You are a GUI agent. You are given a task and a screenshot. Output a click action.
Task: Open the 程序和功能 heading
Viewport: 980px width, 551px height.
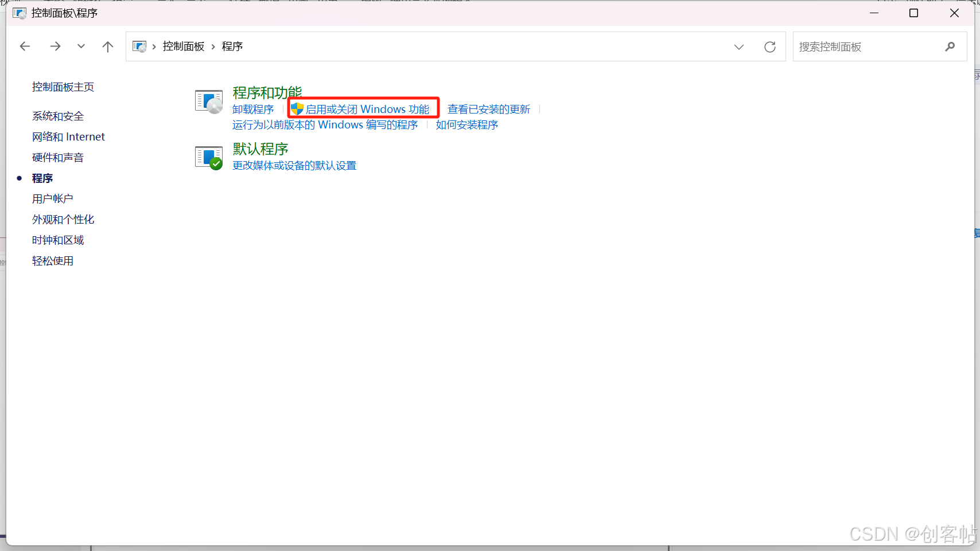tap(267, 92)
